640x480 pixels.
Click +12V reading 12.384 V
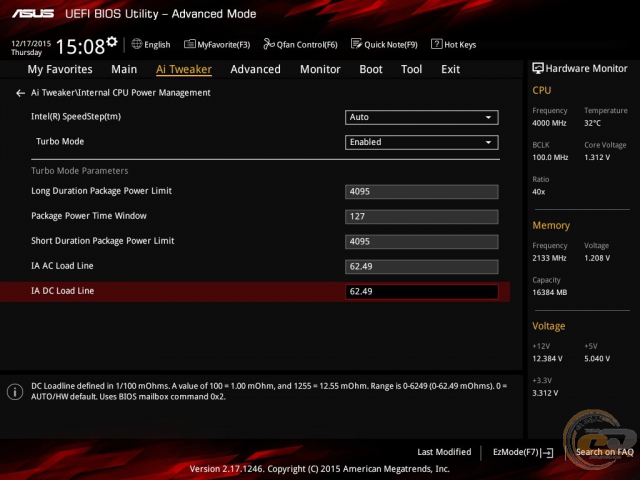click(x=547, y=359)
